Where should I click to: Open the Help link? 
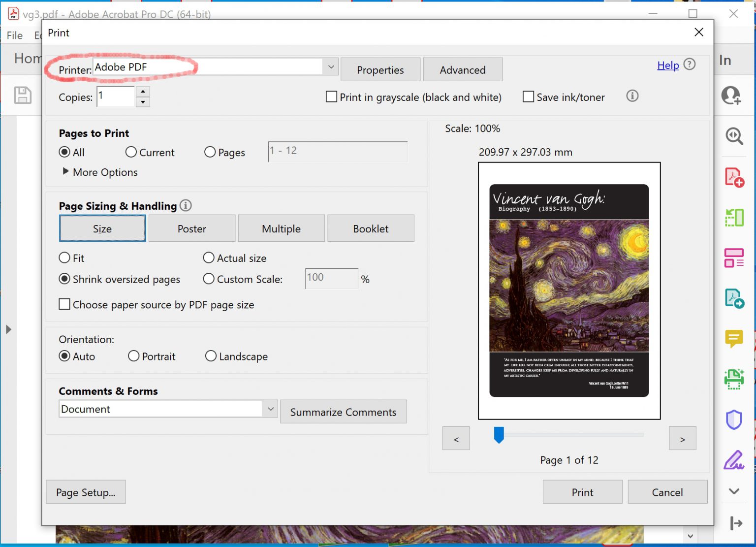point(667,65)
